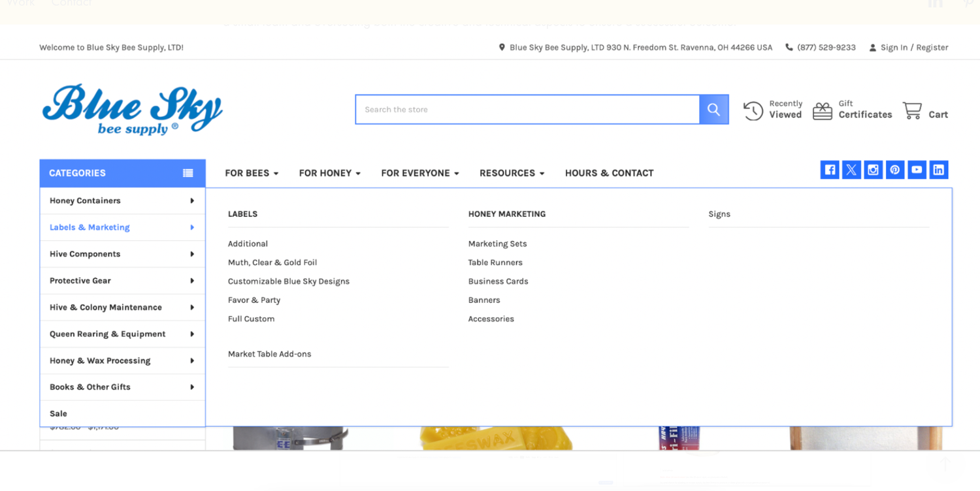Expand the Honey & Wax Processing arrow
This screenshot has height=491, width=980.
(192, 360)
